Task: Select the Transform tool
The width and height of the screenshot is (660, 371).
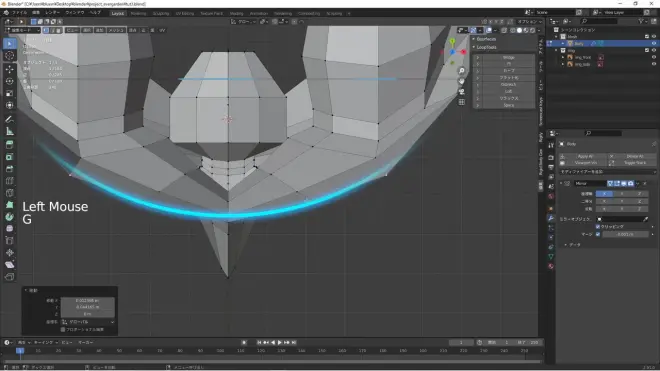Action: click(x=10, y=105)
